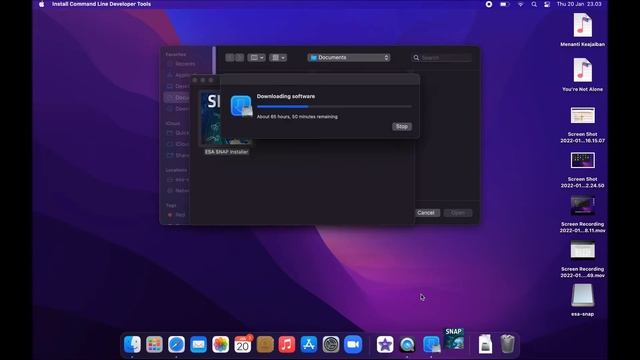Open Calendar from the Dock
The height and width of the screenshot is (360, 640).
tap(243, 344)
